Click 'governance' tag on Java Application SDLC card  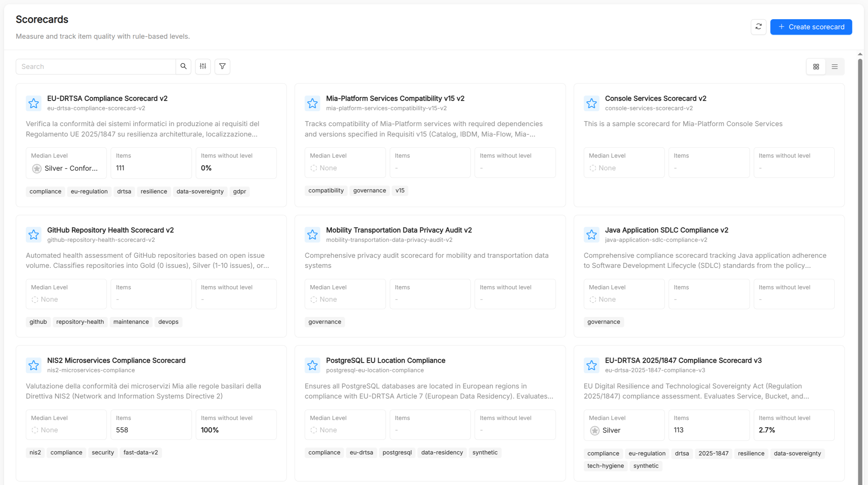tap(603, 322)
